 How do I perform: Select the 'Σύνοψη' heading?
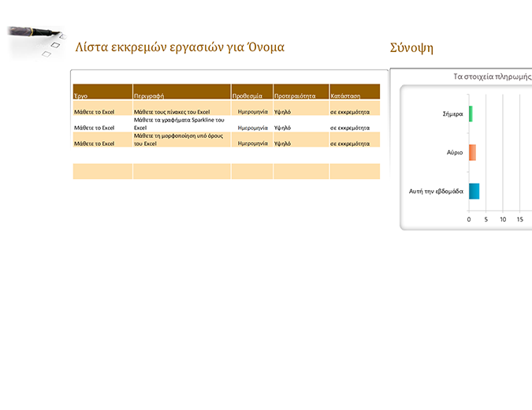pyautogui.click(x=411, y=48)
